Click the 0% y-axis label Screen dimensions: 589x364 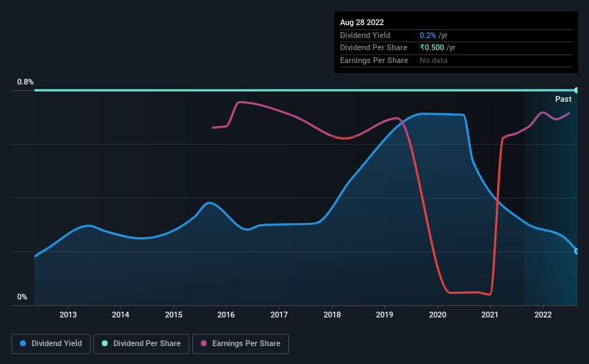tap(22, 297)
